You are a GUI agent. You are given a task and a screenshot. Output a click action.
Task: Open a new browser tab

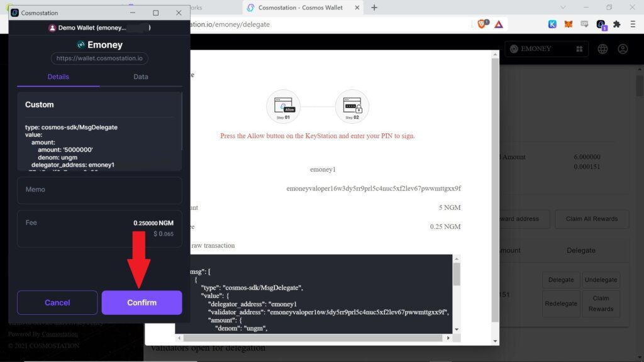point(374,8)
